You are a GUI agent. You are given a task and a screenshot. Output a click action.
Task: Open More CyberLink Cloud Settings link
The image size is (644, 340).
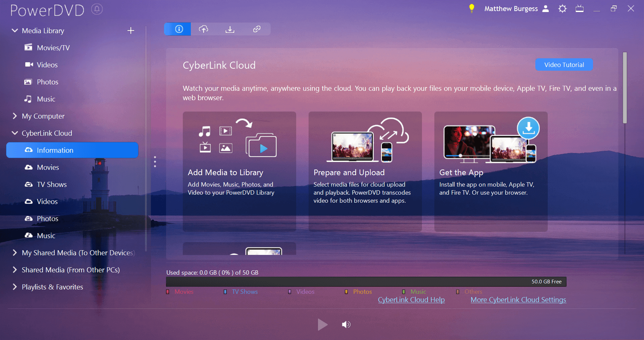pyautogui.click(x=518, y=300)
